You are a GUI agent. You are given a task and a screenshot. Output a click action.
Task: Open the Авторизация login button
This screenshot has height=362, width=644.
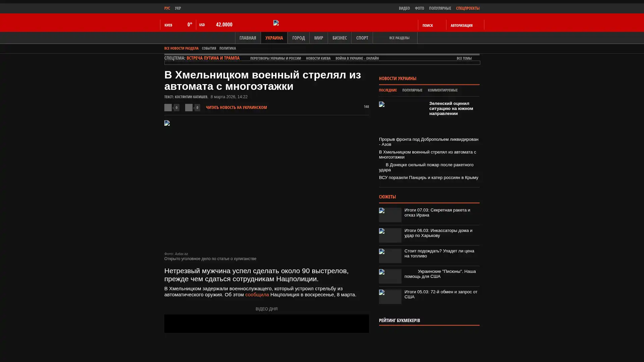coord(462,25)
